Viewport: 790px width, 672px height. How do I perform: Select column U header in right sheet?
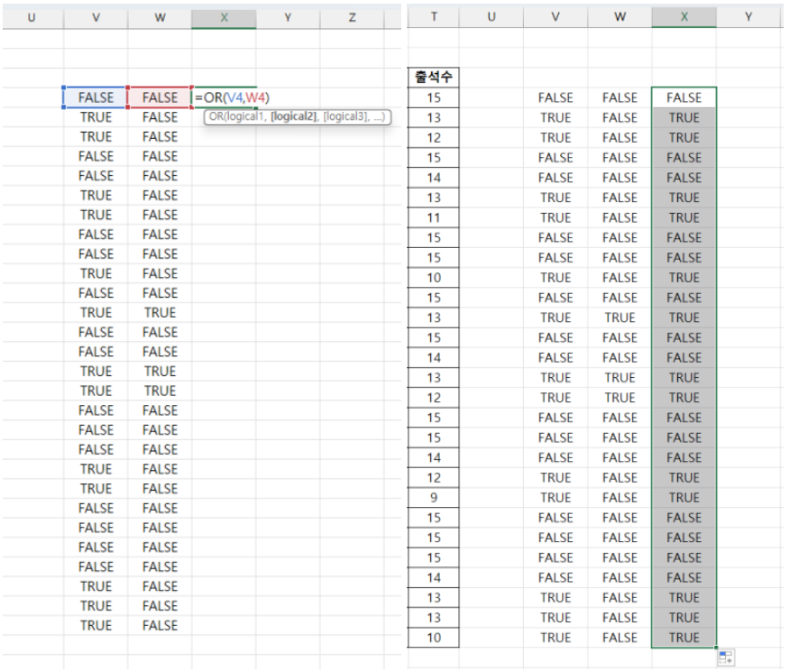click(491, 17)
